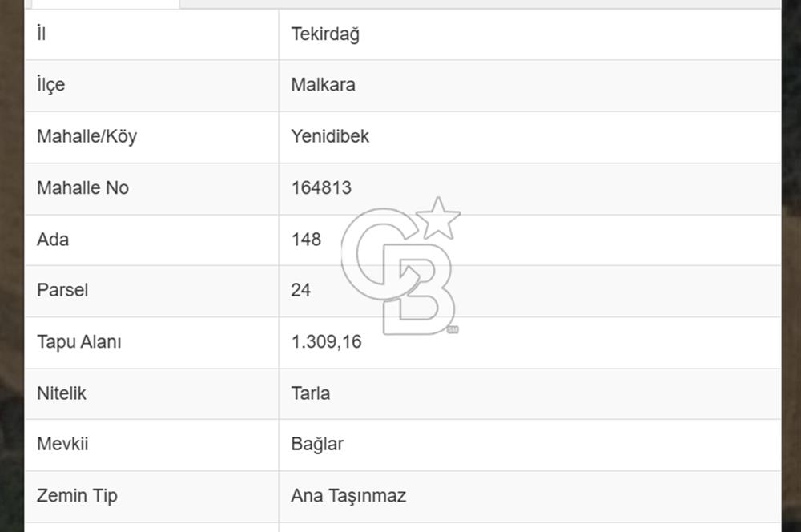Switch to the second tab at top
Image resolution: width=801 pixels, height=532 pixels.
tap(240, 4)
